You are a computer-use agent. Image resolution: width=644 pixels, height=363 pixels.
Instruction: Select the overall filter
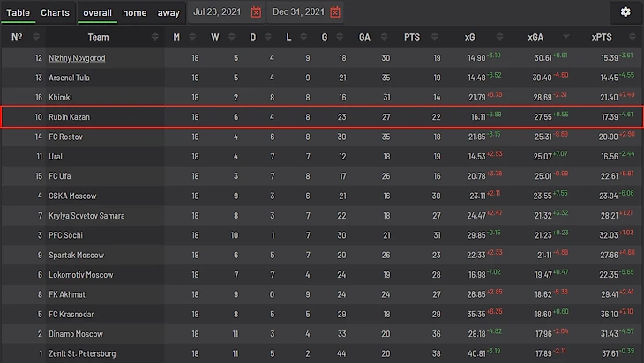pos(97,12)
